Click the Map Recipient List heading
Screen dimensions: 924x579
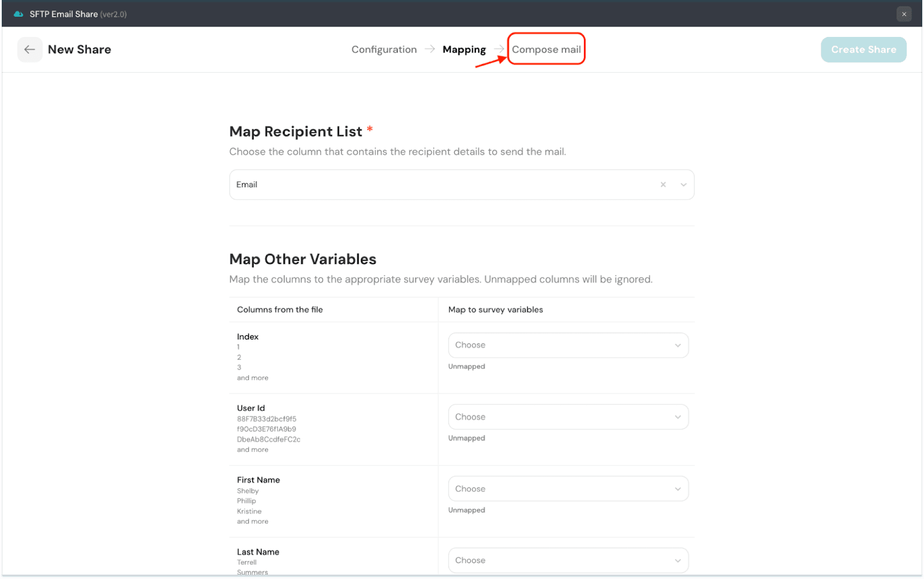click(295, 132)
